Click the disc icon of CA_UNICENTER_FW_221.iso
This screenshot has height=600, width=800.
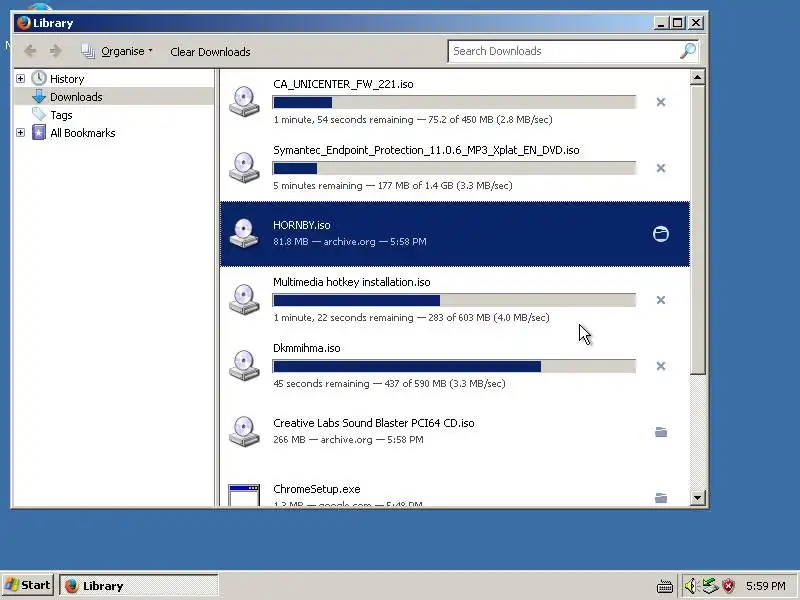click(x=244, y=101)
